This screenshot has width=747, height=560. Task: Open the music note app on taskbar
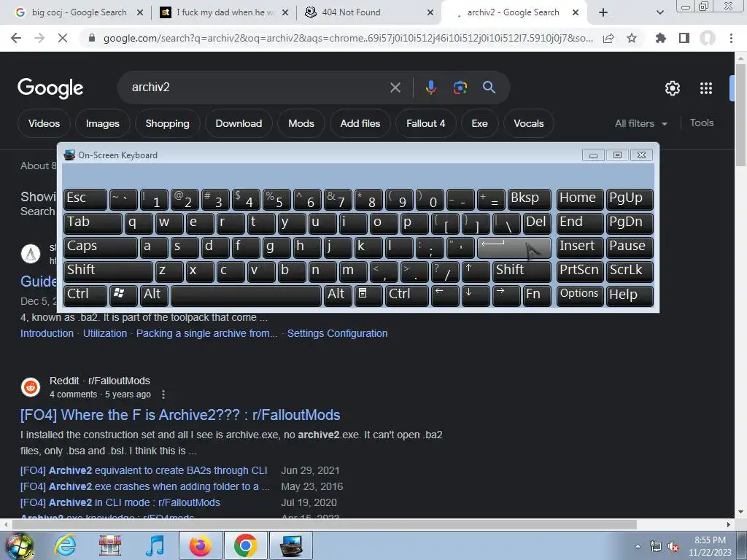click(x=155, y=545)
